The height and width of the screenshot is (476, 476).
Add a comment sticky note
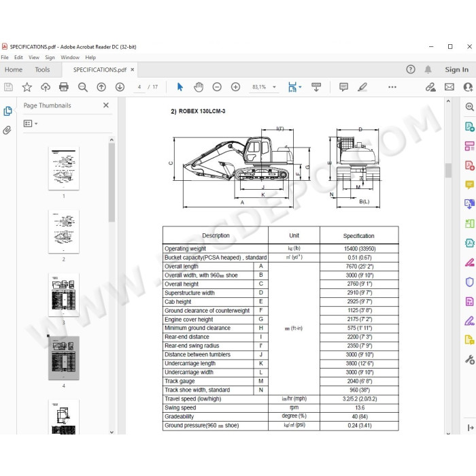pos(343,87)
